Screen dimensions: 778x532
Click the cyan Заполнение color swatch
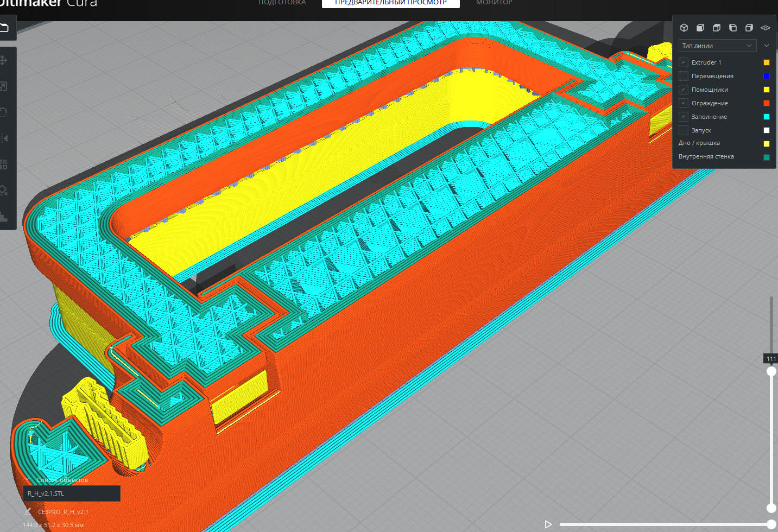coord(767,117)
